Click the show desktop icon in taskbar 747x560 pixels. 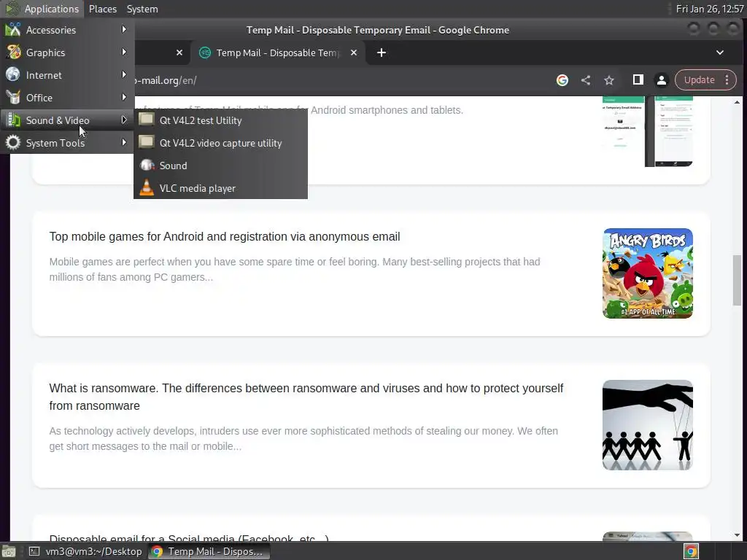point(9,551)
